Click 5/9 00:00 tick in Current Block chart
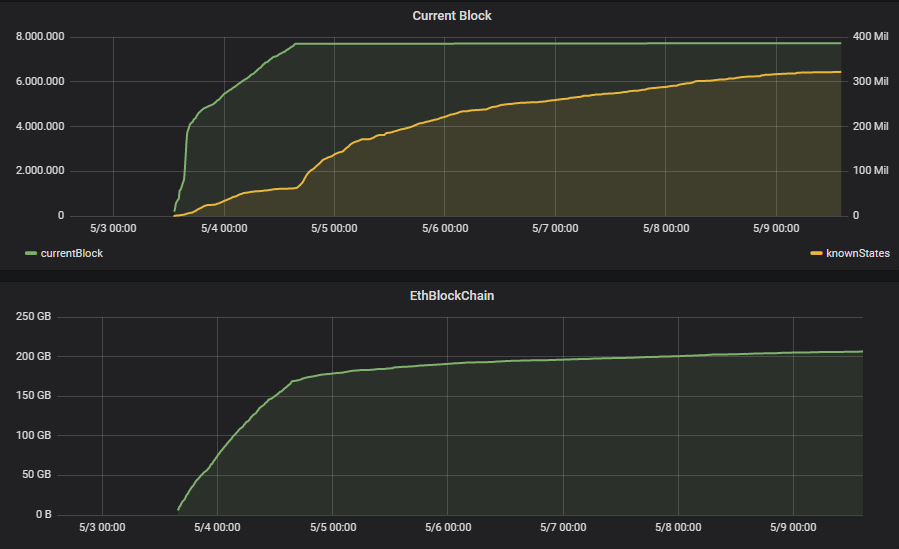Viewport: 899px width, 549px height. [x=776, y=229]
